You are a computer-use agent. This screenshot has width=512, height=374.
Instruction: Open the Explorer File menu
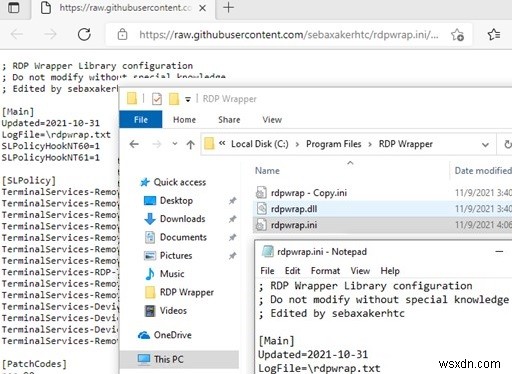coord(141,120)
